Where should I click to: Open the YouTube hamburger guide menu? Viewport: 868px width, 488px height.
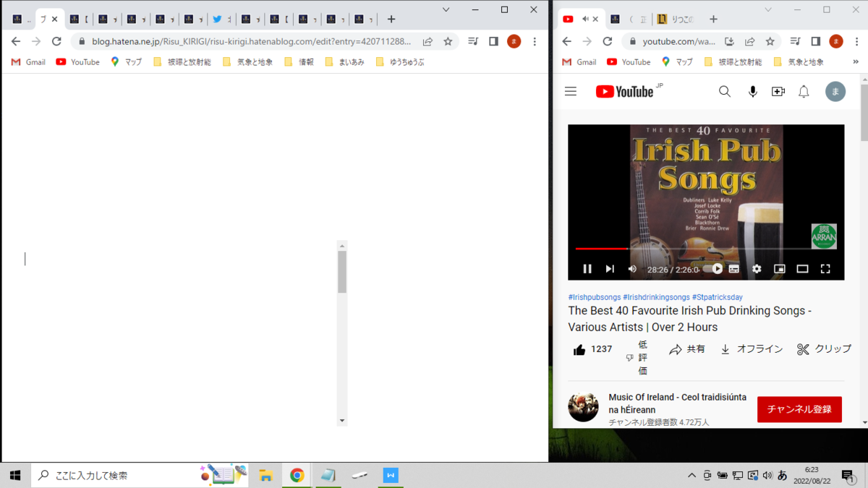click(571, 92)
